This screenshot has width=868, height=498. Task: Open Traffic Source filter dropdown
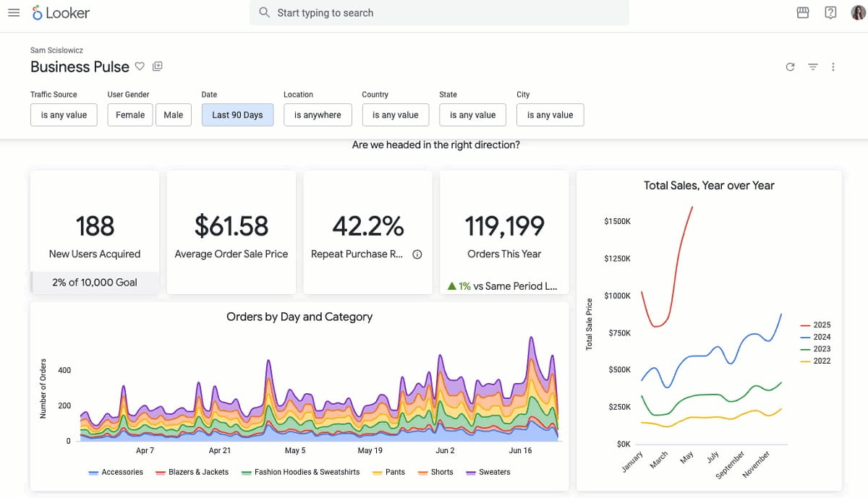[x=64, y=115]
